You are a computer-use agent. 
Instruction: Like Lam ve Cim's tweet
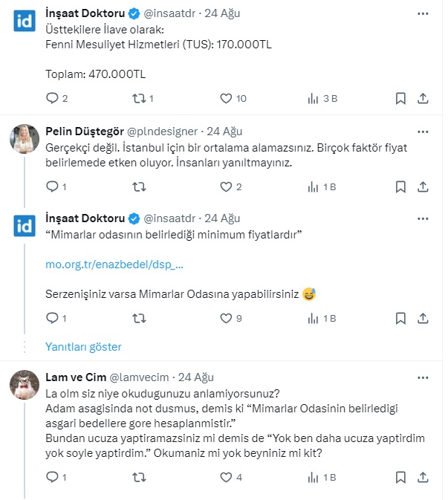point(226,478)
